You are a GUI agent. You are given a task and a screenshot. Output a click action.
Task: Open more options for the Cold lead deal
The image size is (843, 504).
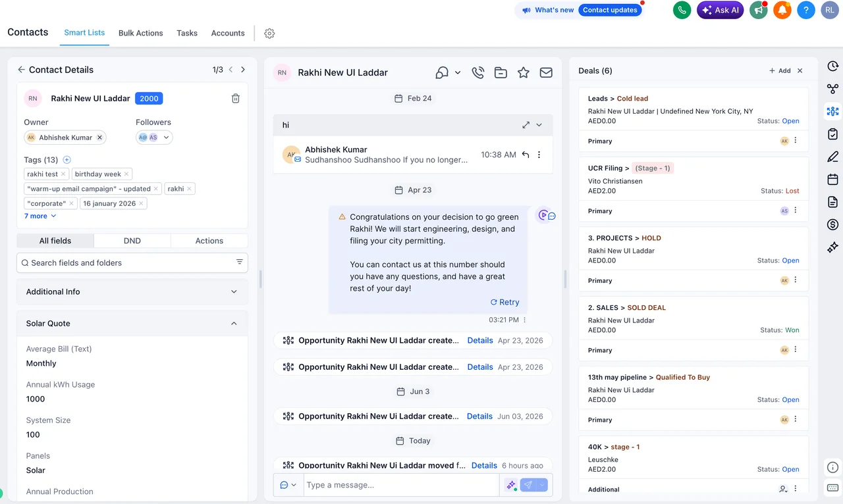tap(796, 141)
